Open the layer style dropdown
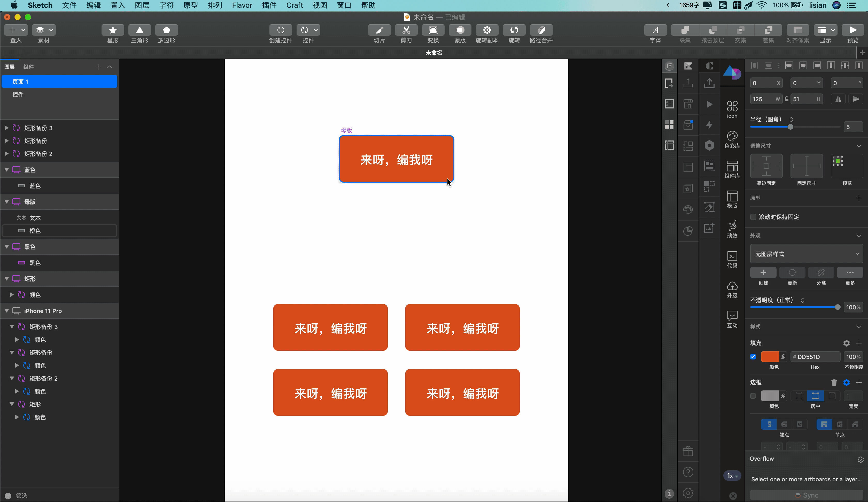The image size is (868, 502). [x=806, y=254]
